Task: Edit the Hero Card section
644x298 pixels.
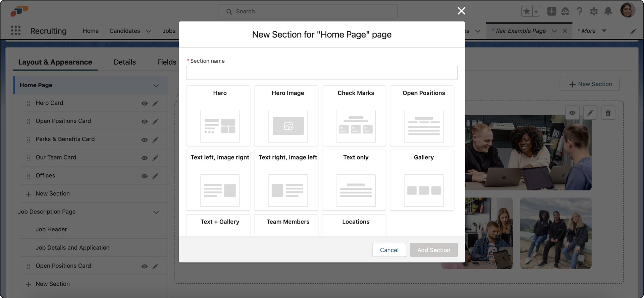Action: point(155,103)
